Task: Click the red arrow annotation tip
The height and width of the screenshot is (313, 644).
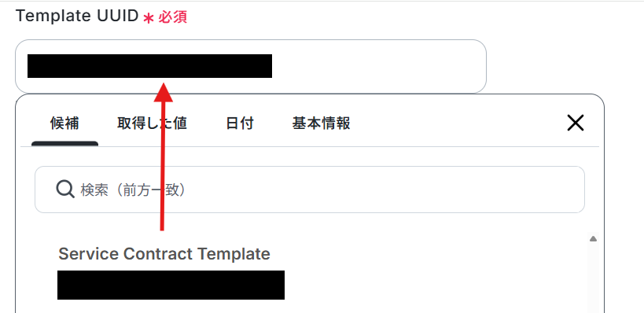Action: point(163,87)
